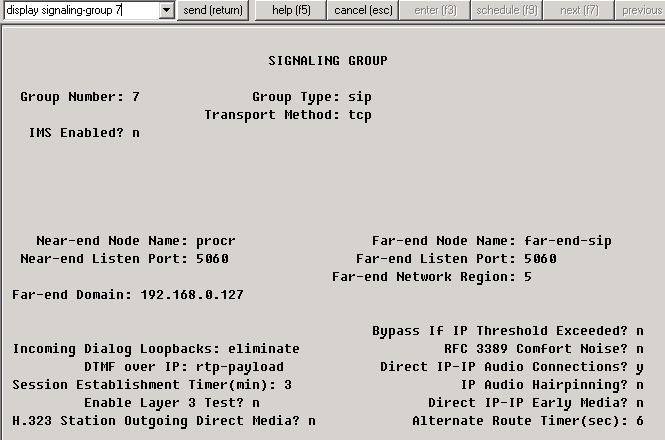The width and height of the screenshot is (665, 440).
Task: Click the Transport Method value tcp
Action: [x=360, y=115]
